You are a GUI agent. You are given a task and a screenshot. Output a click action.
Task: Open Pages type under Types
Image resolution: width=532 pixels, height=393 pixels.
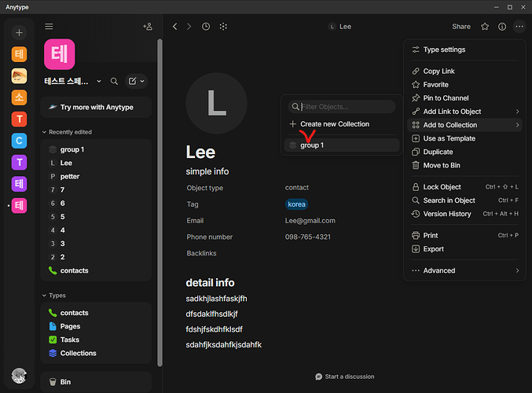[96, 326]
